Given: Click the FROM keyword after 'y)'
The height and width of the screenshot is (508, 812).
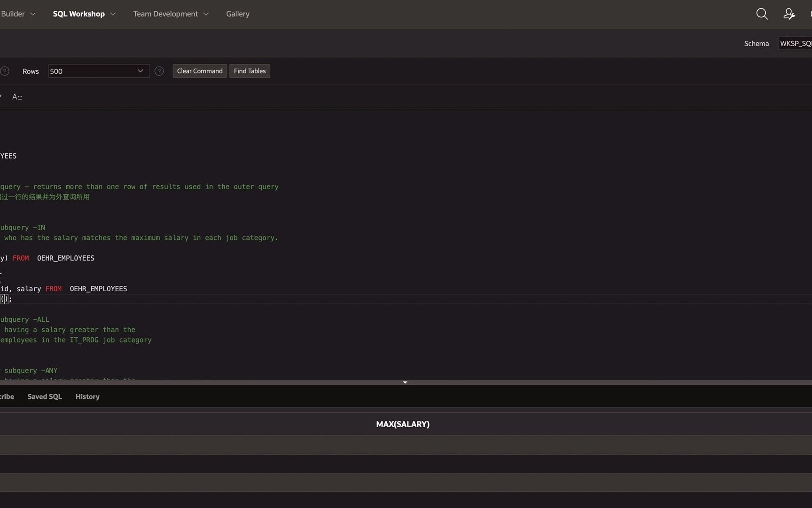Looking at the screenshot, I should [x=21, y=258].
